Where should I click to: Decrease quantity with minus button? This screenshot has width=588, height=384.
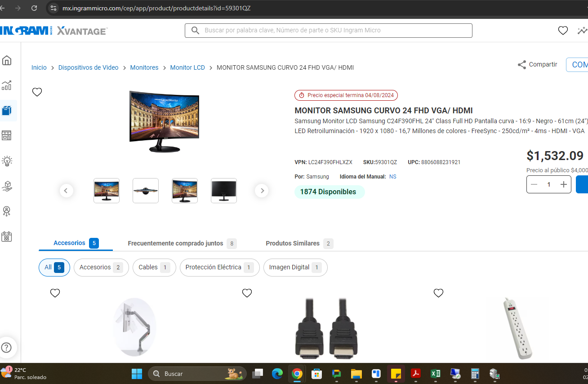point(534,184)
